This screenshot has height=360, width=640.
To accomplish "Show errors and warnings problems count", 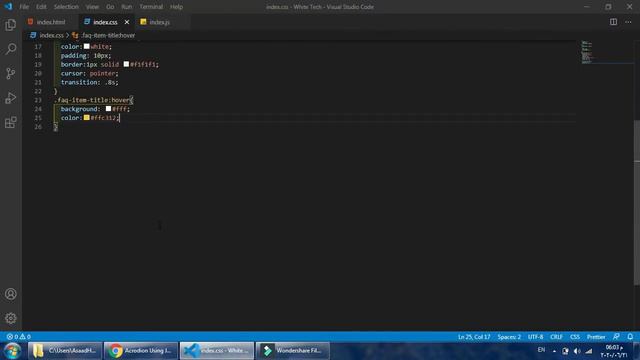I will tap(19, 337).
